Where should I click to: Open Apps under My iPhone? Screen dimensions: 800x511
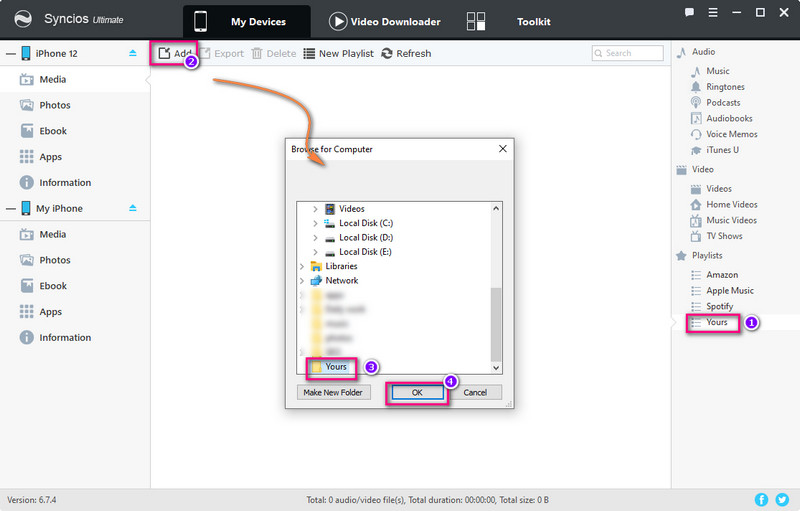pyautogui.click(x=75, y=312)
